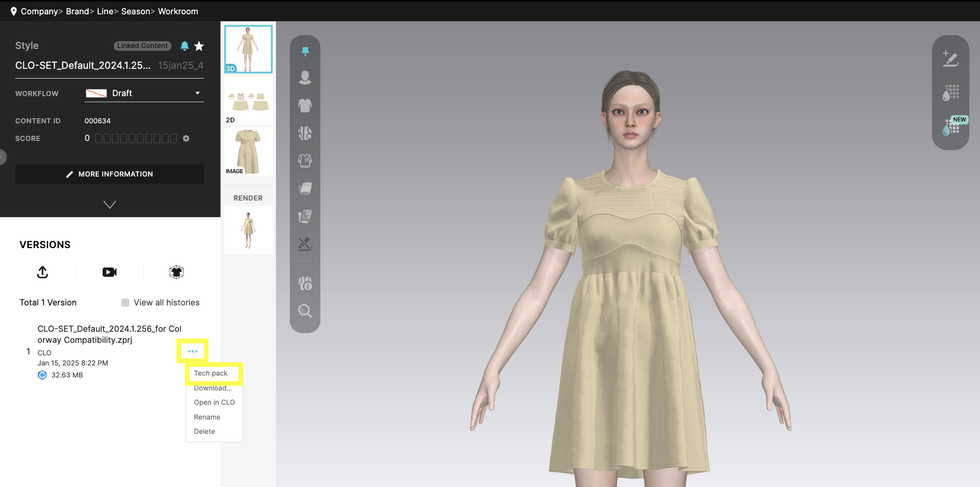Image resolution: width=980 pixels, height=487 pixels.
Task: Click the score settings gear icon
Action: (x=186, y=139)
